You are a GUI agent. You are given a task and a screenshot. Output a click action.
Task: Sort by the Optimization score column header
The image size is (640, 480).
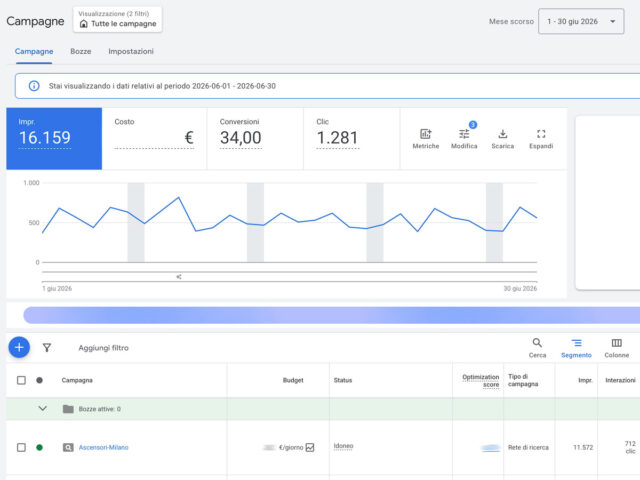click(x=481, y=380)
